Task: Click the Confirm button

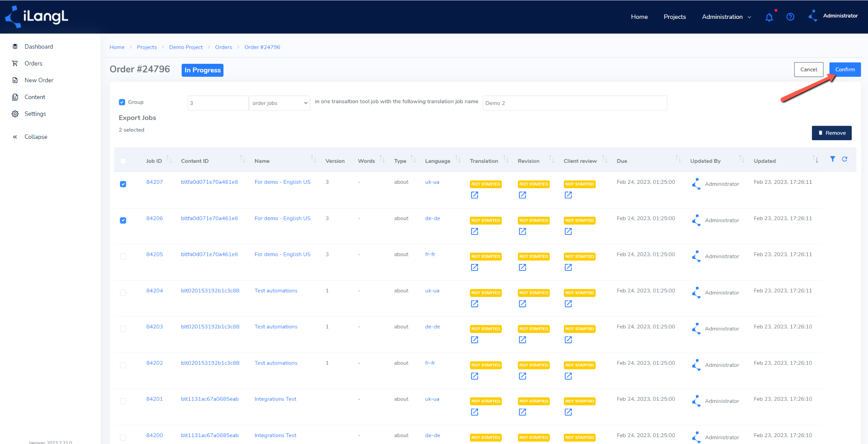Action: tap(845, 69)
